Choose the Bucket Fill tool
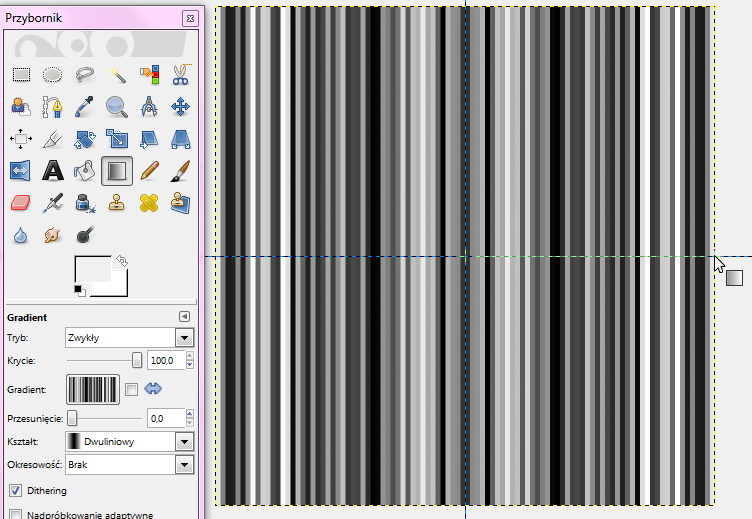 [85, 171]
